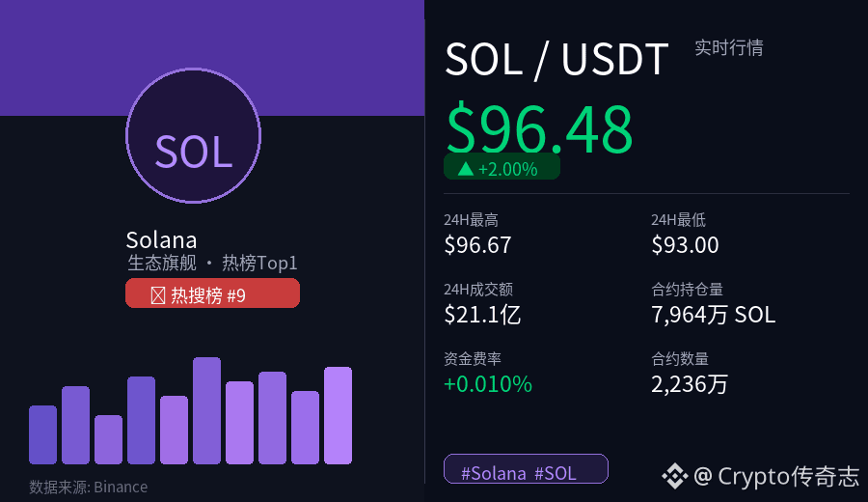Click the 24H最高 label
The image size is (868, 502).
(471, 220)
